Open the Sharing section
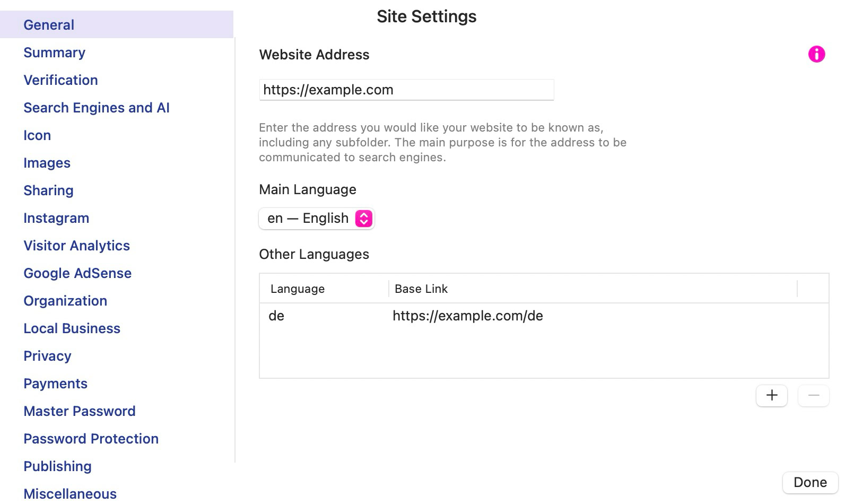The image size is (854, 504). point(48,190)
